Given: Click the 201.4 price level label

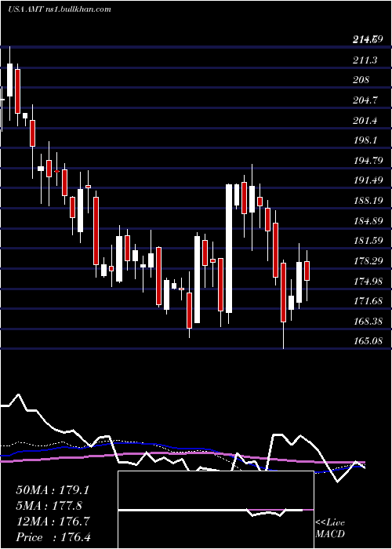Looking at the screenshot, I should (x=365, y=121).
